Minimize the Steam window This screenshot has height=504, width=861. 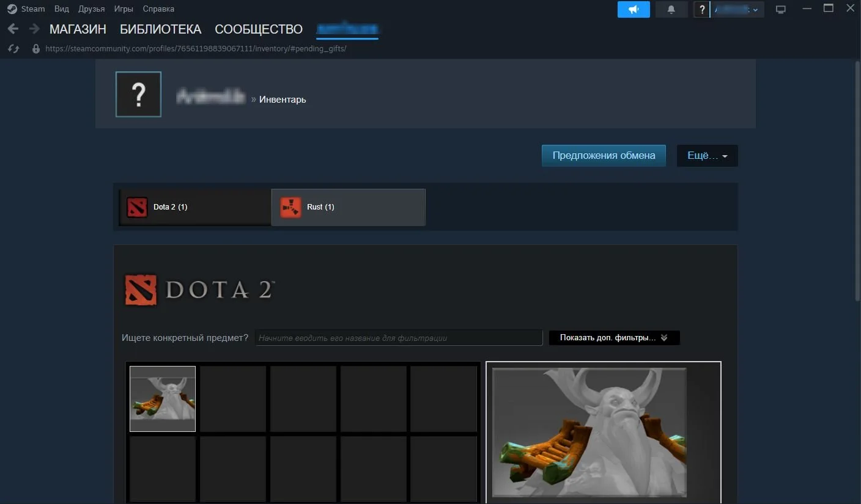pos(807,9)
